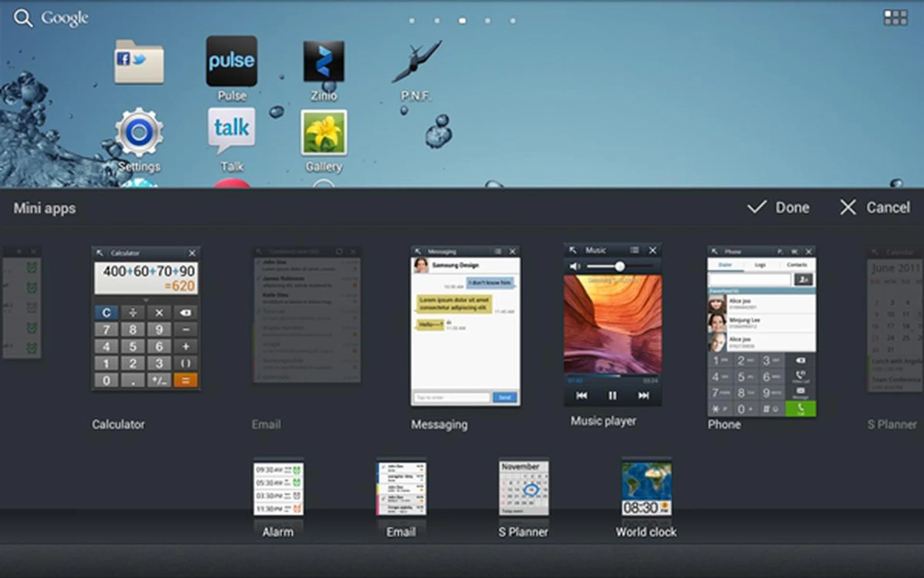
Task: Open the Pulse app icon
Action: pyautogui.click(x=231, y=62)
